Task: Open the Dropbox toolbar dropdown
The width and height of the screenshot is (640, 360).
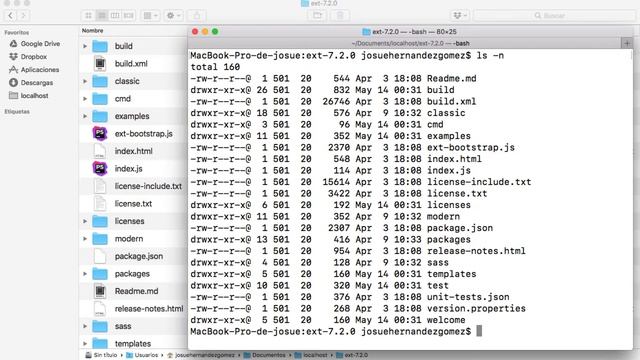Action: (x=460, y=16)
